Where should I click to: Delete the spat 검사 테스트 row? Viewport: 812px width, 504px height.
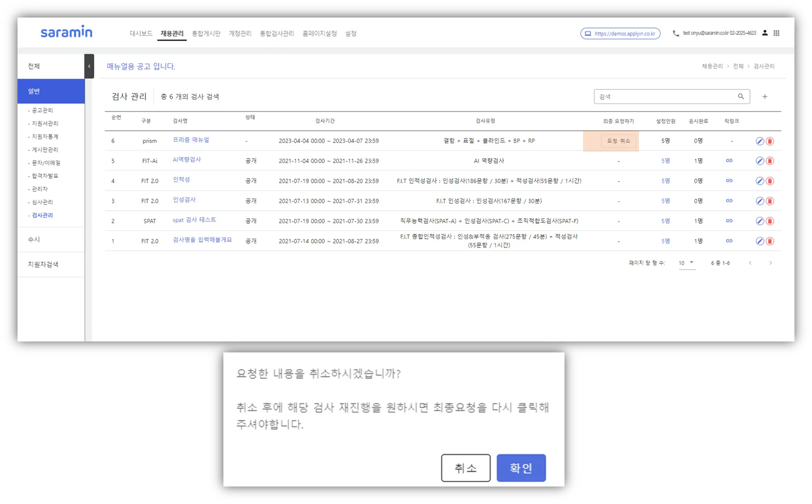tap(770, 221)
